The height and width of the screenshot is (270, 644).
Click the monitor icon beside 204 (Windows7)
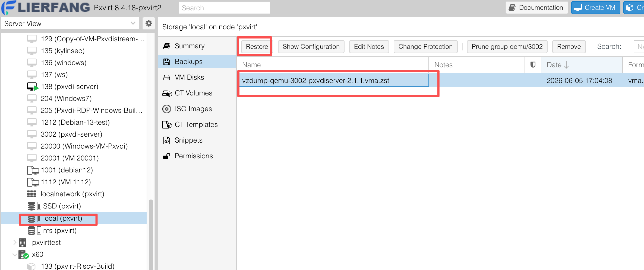pos(32,99)
